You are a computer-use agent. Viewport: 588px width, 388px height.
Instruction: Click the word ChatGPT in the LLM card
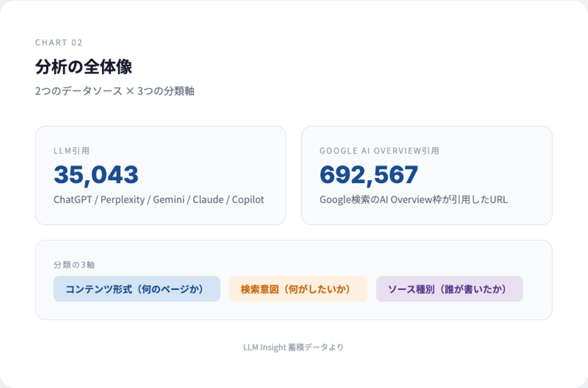tap(73, 200)
